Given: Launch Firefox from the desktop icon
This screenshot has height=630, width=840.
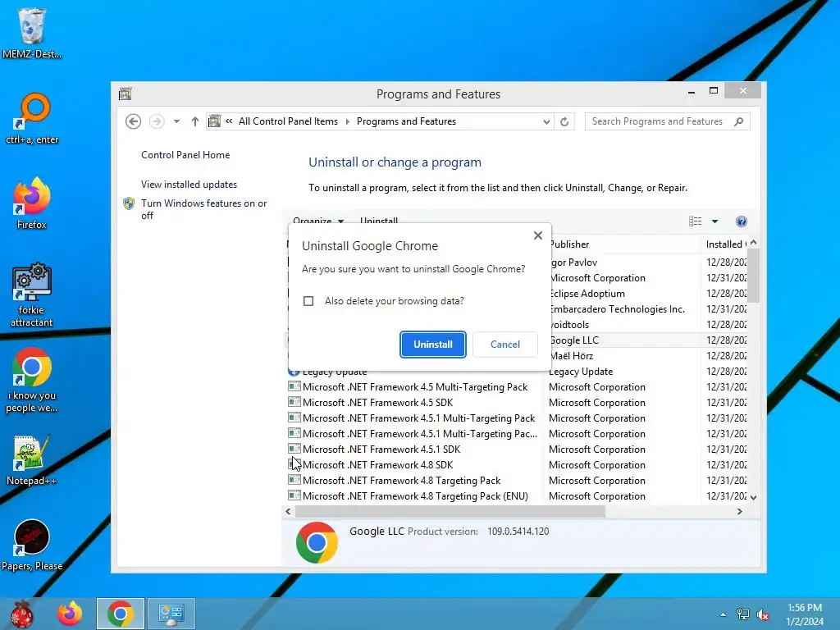Looking at the screenshot, I should (x=32, y=203).
